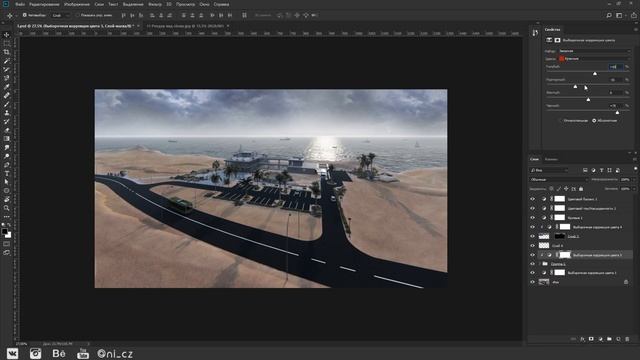This screenshot has width=640, height=360.
Task: Select the Относительная radio button
Action: [x=561, y=120]
